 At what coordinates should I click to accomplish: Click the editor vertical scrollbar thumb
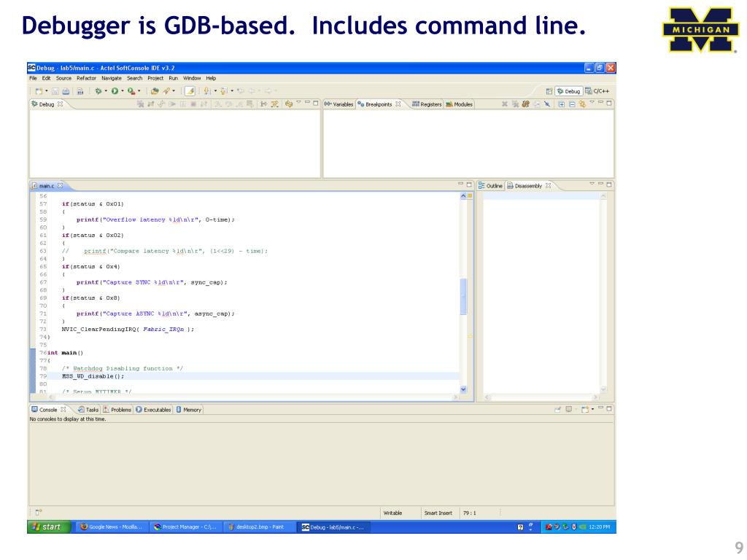(463, 296)
